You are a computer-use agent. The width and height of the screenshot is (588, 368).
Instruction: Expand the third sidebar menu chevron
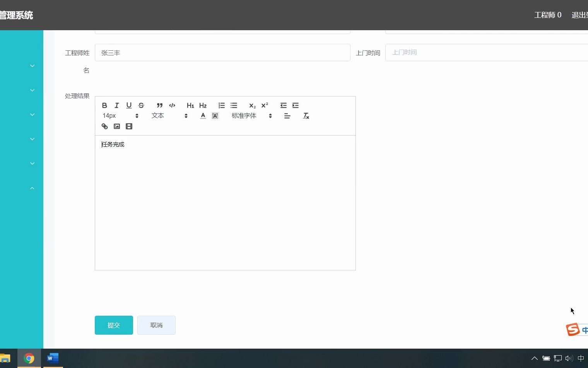(x=32, y=115)
